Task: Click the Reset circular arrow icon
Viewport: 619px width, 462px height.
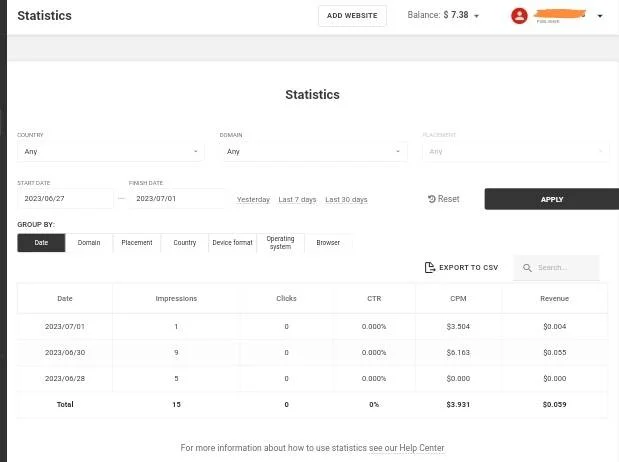Action: click(x=431, y=199)
